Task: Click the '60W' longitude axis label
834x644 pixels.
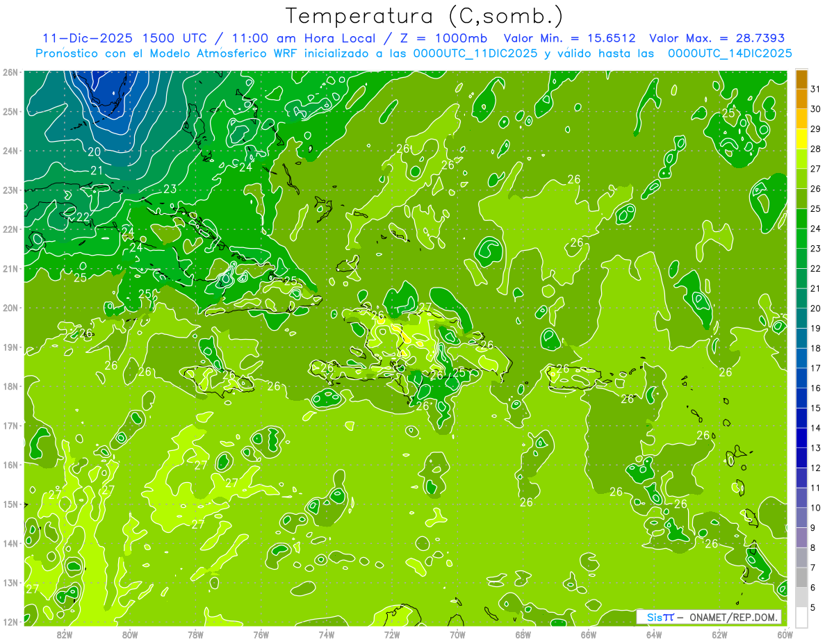Action: click(785, 634)
